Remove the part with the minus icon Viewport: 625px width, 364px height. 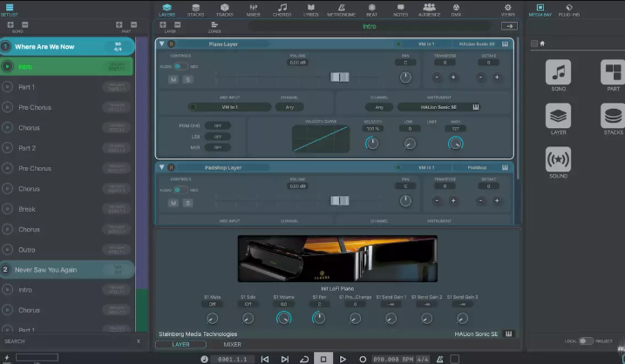tap(133, 24)
